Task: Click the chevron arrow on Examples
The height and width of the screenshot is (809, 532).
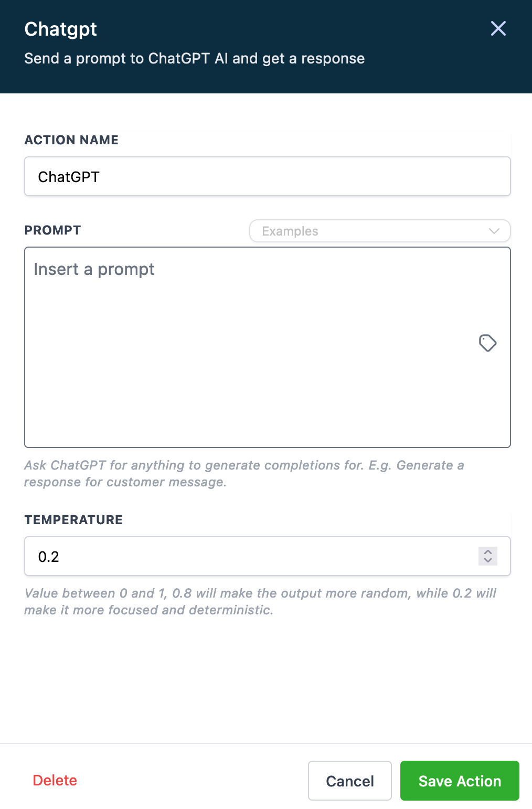Action: (494, 231)
